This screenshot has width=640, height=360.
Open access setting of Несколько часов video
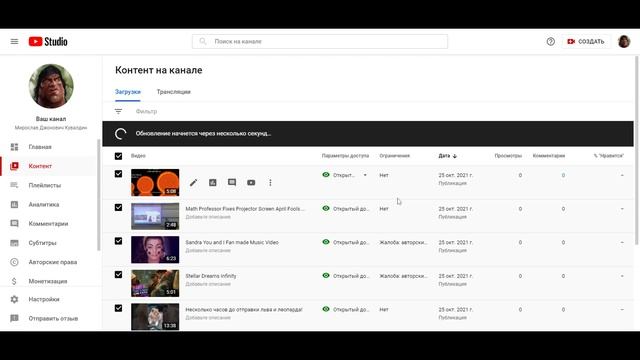coord(351,309)
